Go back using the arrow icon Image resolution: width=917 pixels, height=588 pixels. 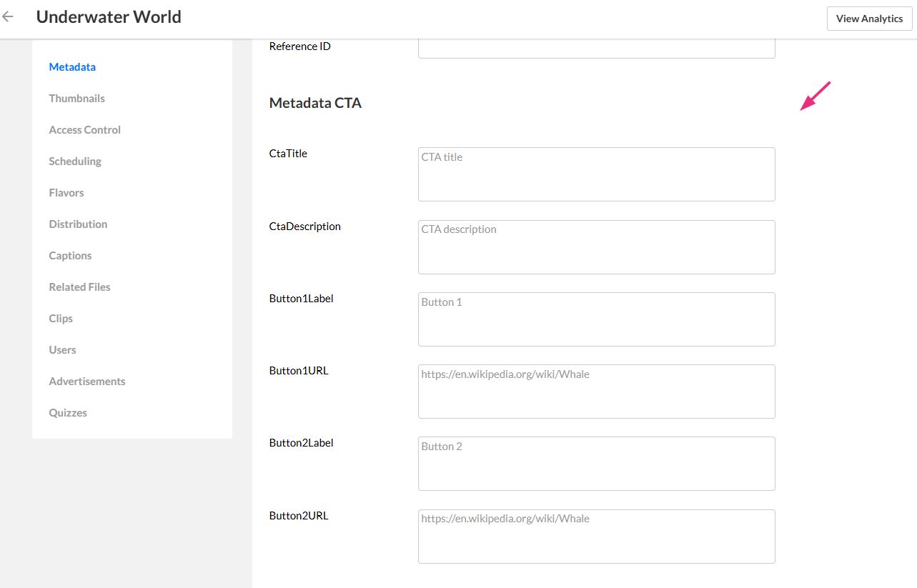click(x=8, y=16)
